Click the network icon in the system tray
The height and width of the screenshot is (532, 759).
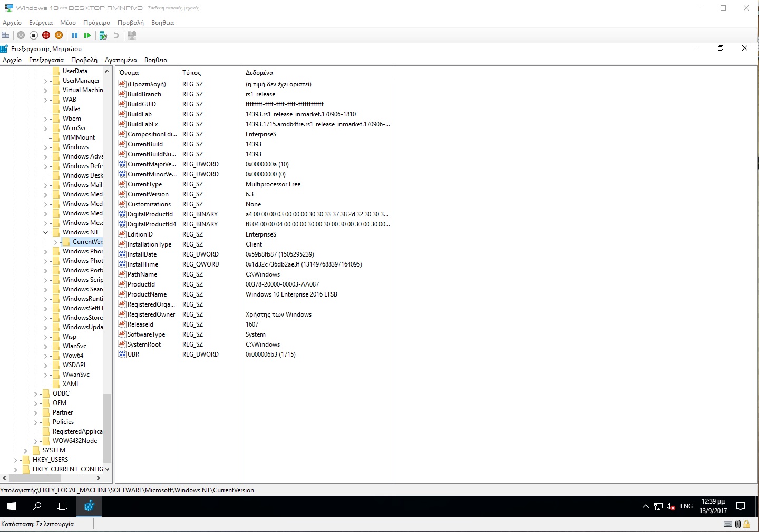pos(658,507)
